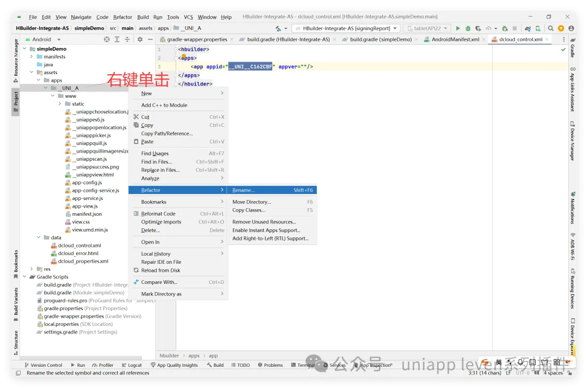The width and height of the screenshot is (588, 388).
Task: Collapse the simpleDemo module node
Action: pyautogui.click(x=24, y=49)
